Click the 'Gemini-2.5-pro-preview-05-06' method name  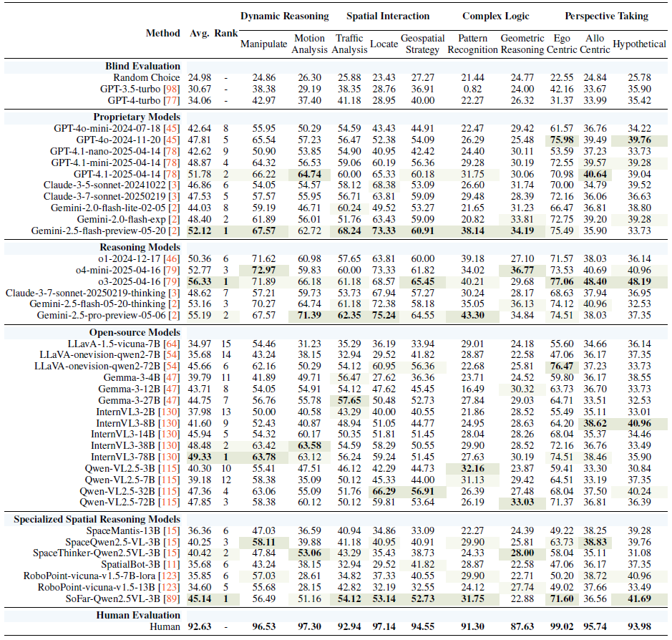click(102, 316)
